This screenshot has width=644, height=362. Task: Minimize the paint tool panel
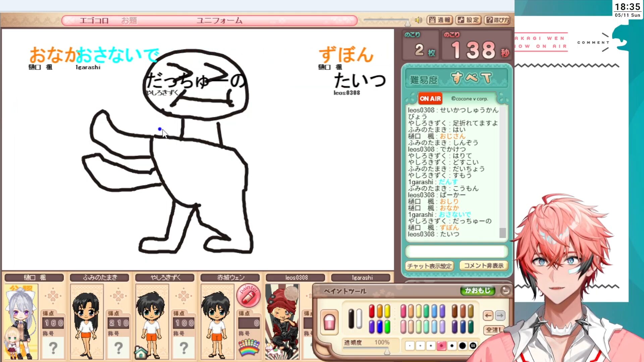pyautogui.click(x=505, y=291)
